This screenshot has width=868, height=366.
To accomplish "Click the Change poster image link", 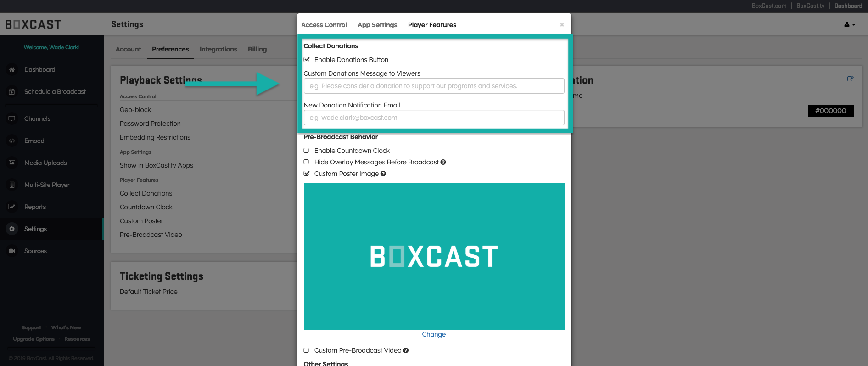I will (x=434, y=334).
